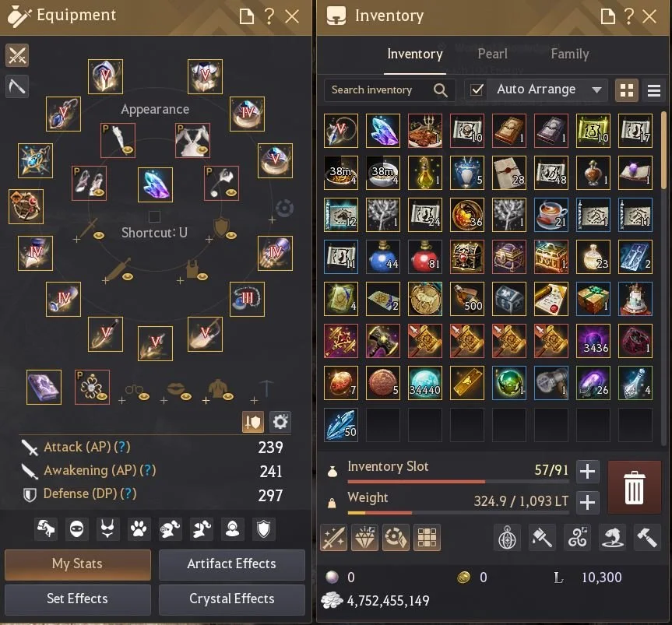Image resolution: width=672 pixels, height=625 pixels.
Task: Expand inventory slots with plus button
Action: (x=587, y=472)
